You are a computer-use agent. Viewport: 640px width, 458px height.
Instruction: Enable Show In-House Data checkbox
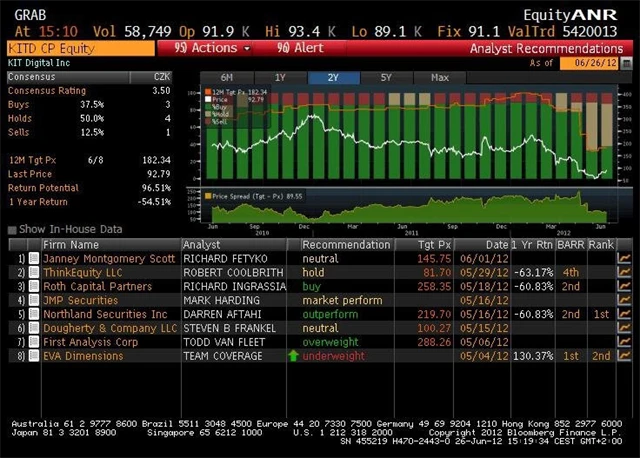13,230
